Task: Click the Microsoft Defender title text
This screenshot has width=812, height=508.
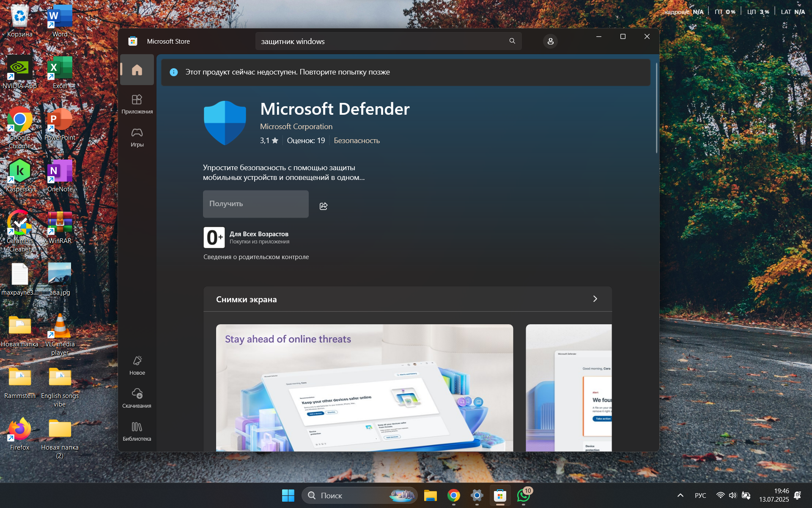Action: click(x=335, y=109)
